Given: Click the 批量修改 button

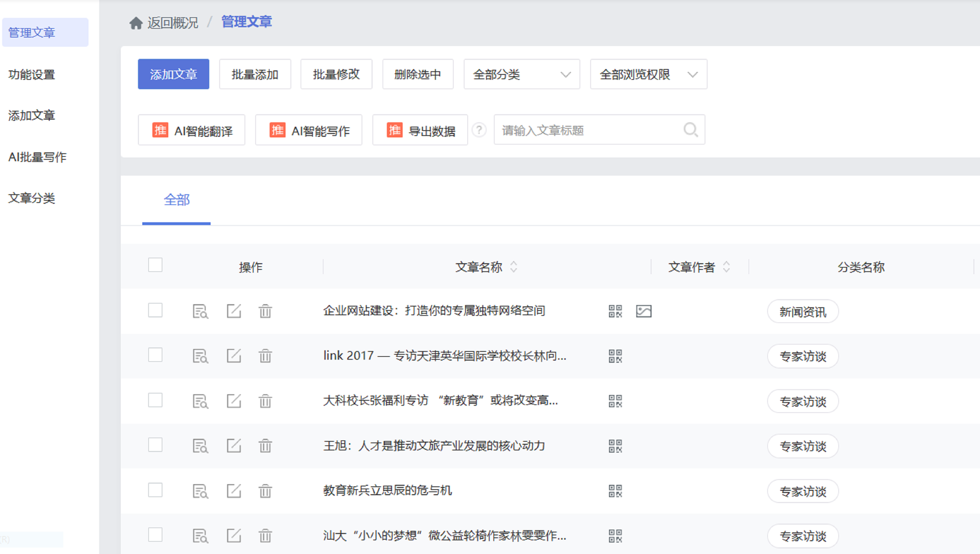Looking at the screenshot, I should pos(336,74).
